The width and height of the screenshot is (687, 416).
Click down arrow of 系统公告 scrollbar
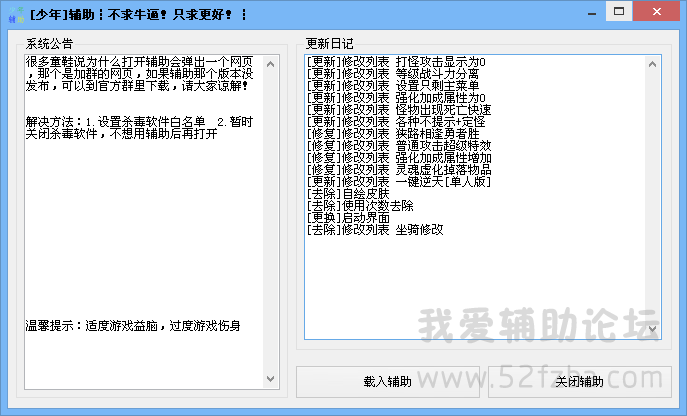[271, 379]
